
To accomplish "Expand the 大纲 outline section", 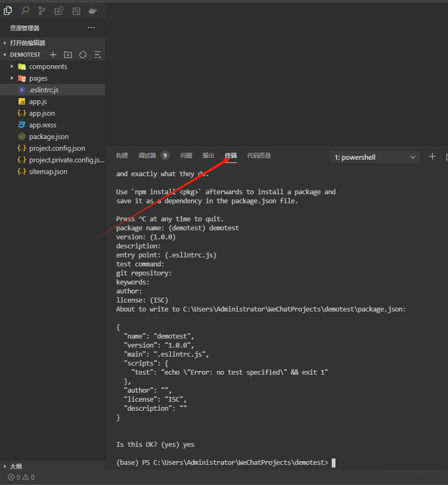I will coord(16,466).
